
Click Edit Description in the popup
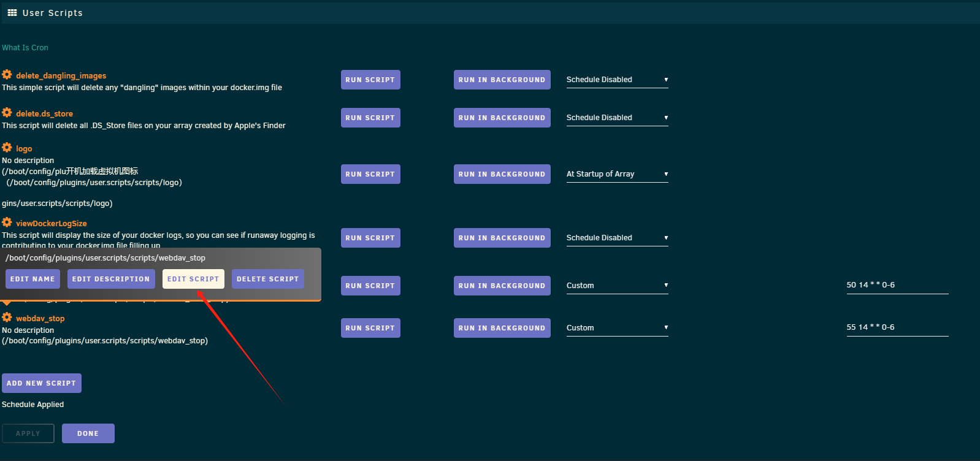(111, 279)
